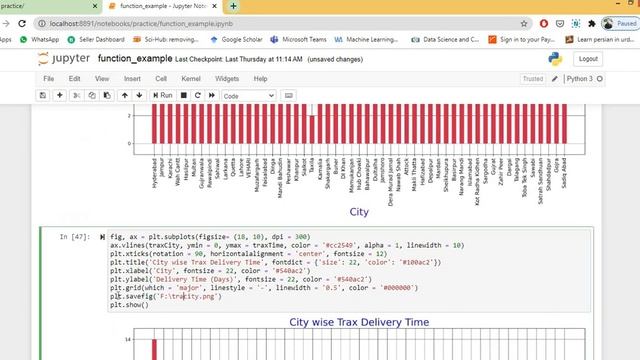
Task: Click the City axis label of chart
Action: (x=359, y=212)
